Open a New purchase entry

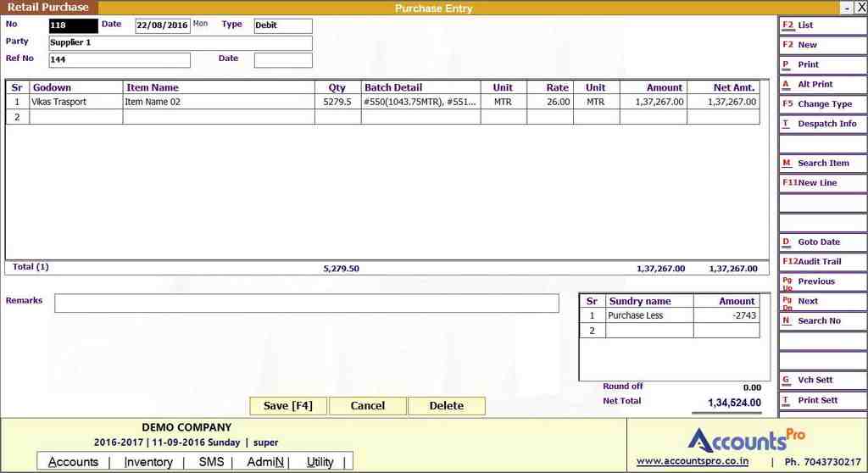click(x=821, y=45)
